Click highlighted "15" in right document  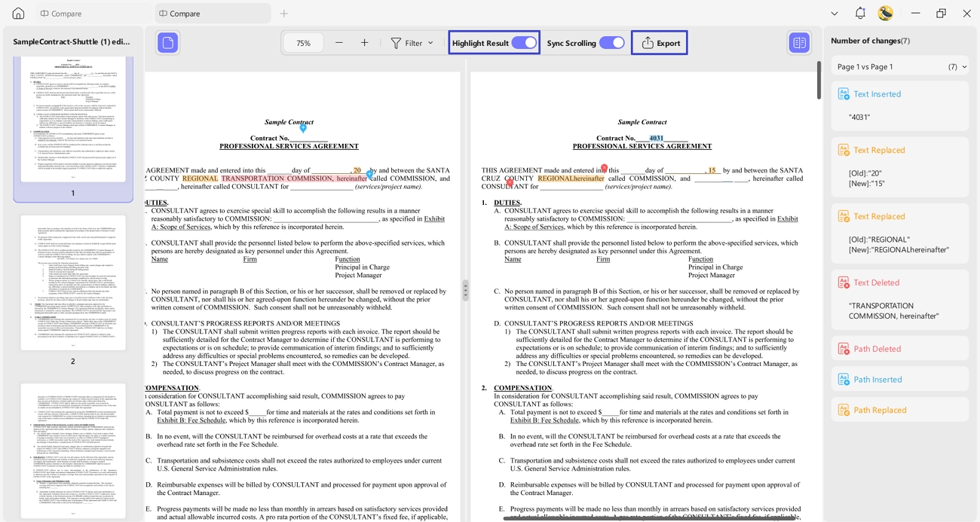[x=712, y=171]
